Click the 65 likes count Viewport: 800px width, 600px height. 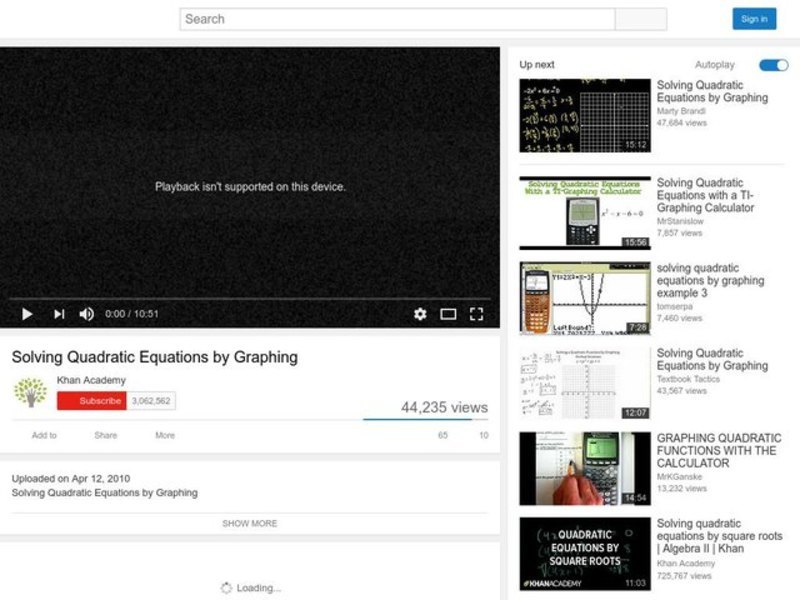[x=442, y=435]
